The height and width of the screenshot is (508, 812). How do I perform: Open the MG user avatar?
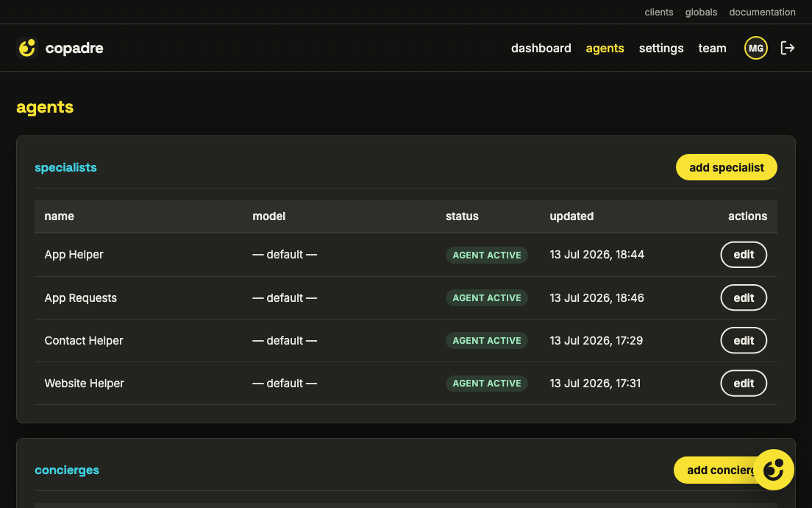tap(755, 48)
